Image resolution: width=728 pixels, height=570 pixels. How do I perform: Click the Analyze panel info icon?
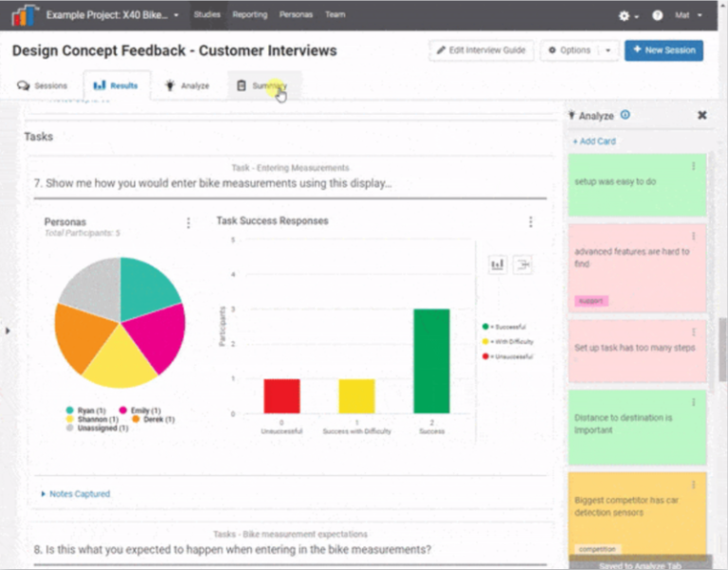(x=626, y=116)
